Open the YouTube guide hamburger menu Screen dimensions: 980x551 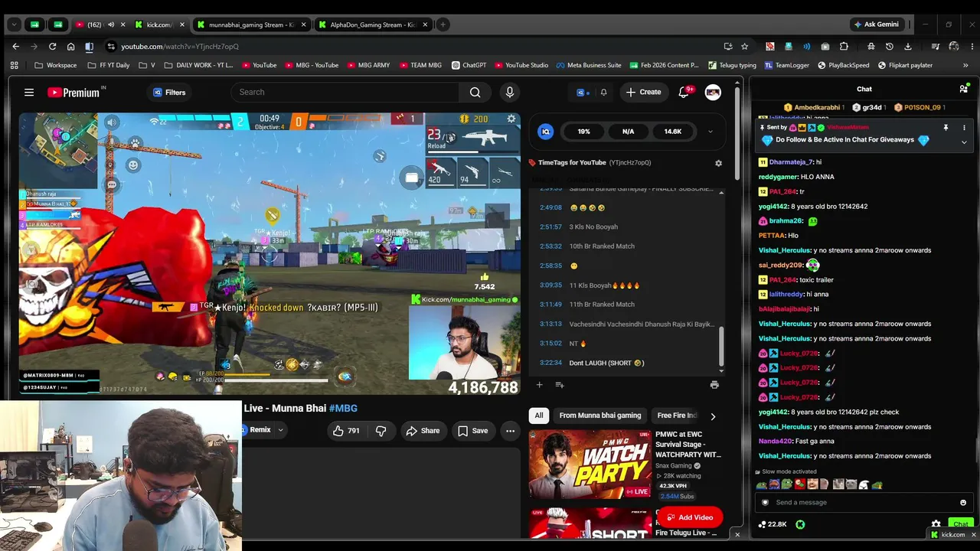pyautogui.click(x=29, y=93)
